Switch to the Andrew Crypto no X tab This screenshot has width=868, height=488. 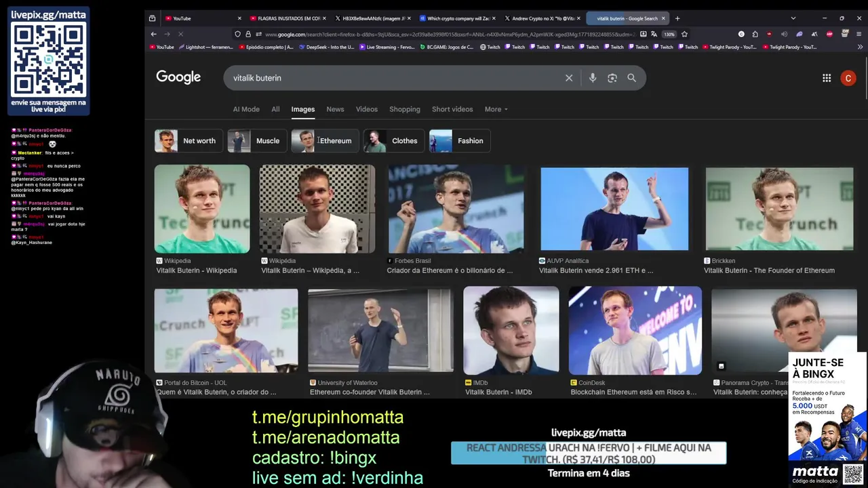click(x=542, y=18)
